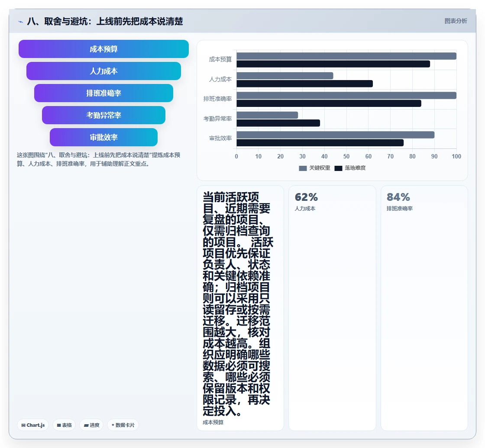485x448 pixels.
Task: Click the icon inside the 进度 chip
Action: pos(86,425)
